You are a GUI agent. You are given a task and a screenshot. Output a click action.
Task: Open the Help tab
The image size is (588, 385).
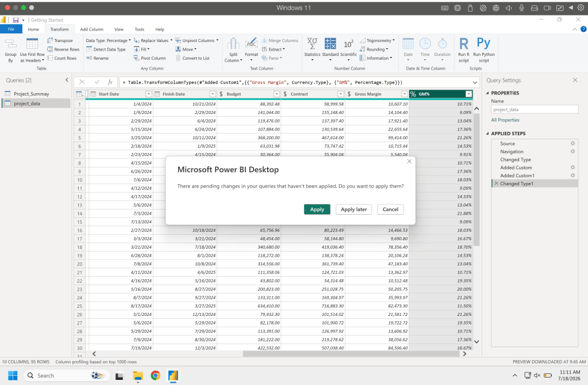click(160, 29)
